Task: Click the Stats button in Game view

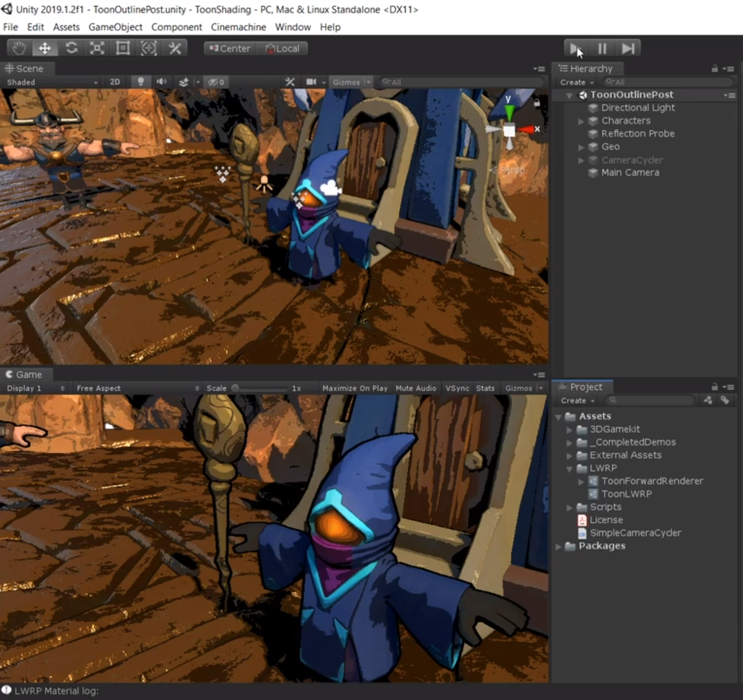Action: (x=485, y=388)
